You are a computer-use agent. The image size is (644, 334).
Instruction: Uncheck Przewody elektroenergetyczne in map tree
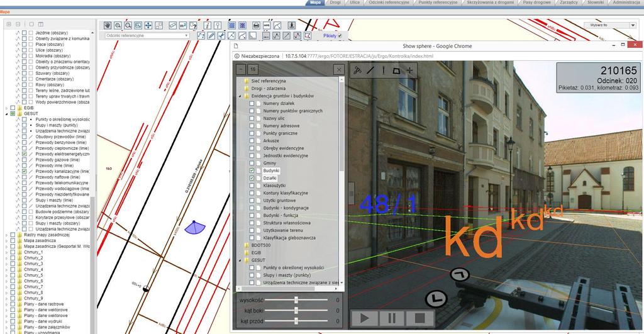pos(25,154)
